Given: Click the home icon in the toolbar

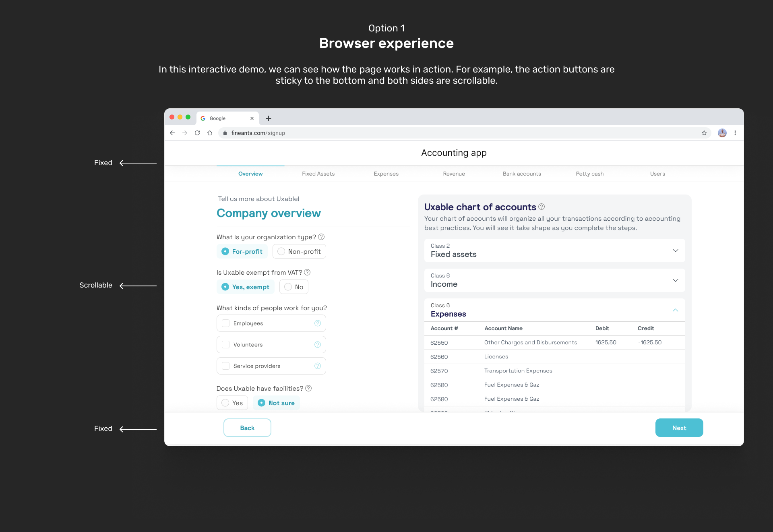Looking at the screenshot, I should pos(210,133).
